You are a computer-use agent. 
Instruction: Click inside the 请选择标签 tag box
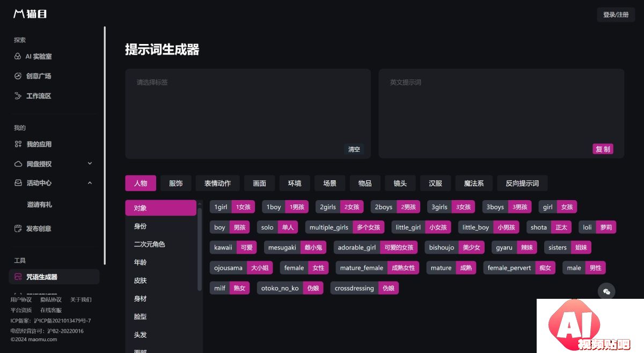248,113
